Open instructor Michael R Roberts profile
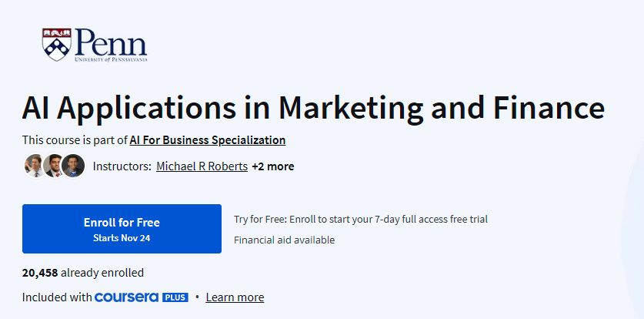This screenshot has height=319, width=644. coord(202,166)
